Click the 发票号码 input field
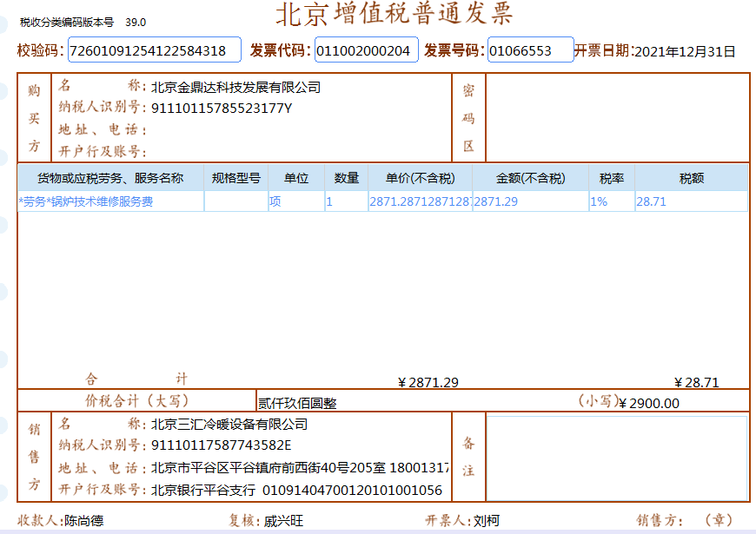 point(530,50)
